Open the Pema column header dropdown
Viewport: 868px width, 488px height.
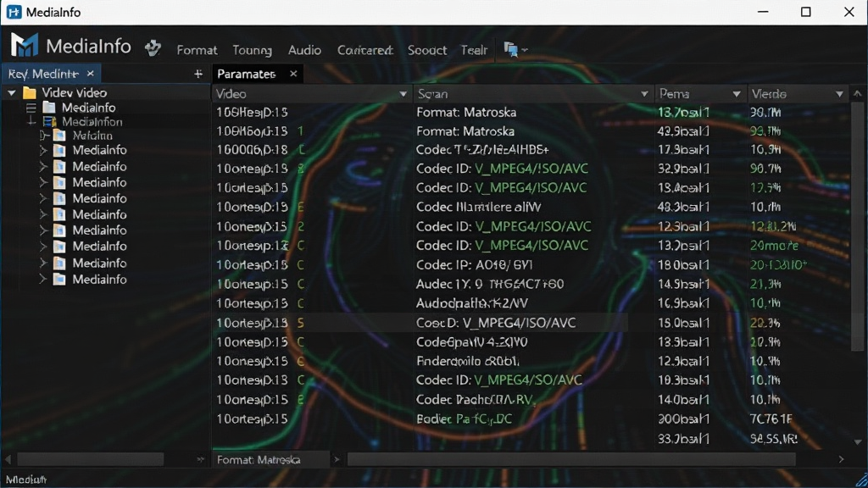tap(737, 94)
